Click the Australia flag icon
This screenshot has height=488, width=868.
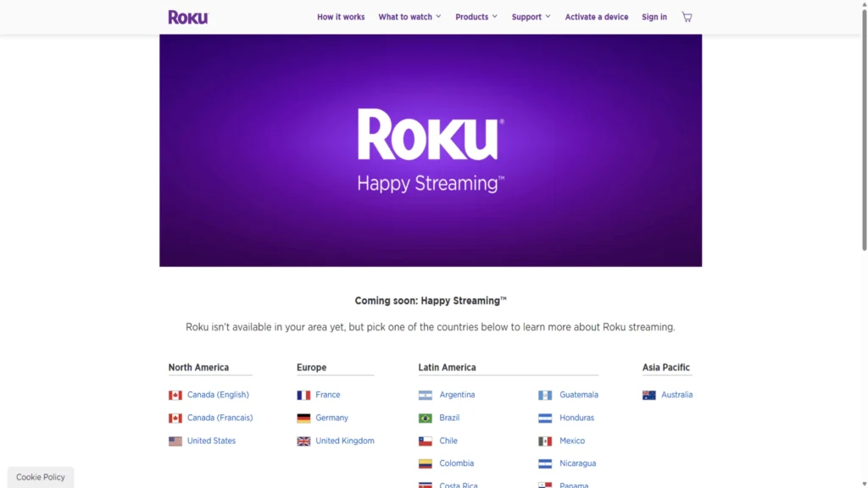(648, 394)
